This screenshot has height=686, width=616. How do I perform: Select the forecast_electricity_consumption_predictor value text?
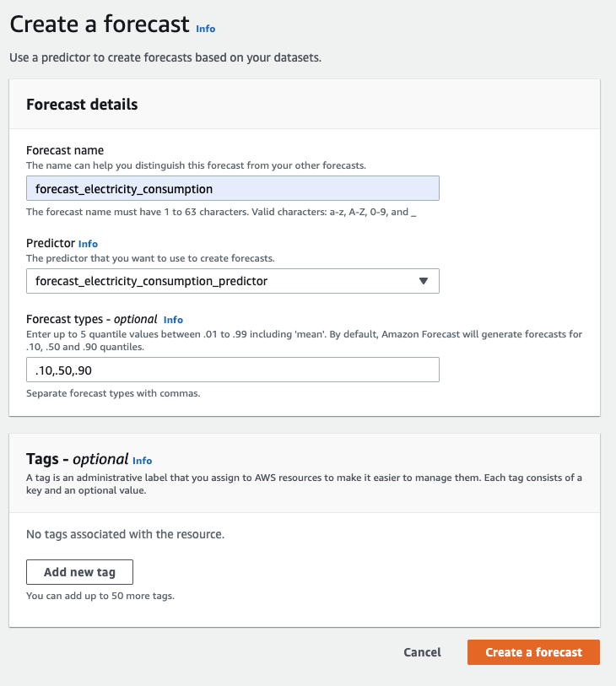click(152, 281)
